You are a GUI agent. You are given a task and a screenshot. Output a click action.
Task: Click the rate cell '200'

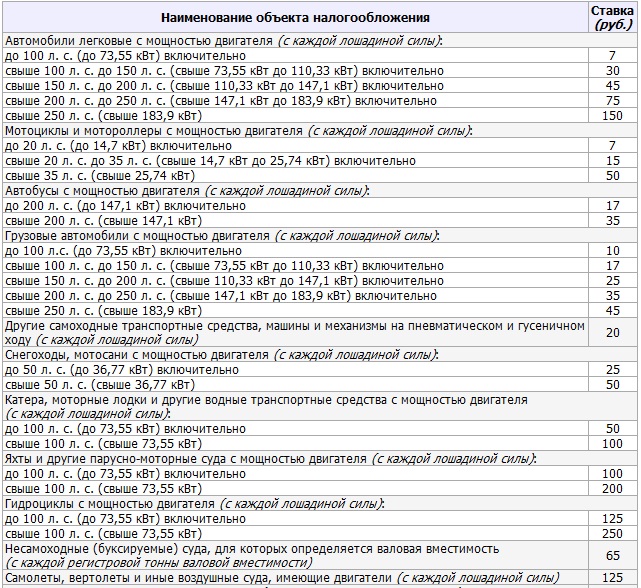pyautogui.click(x=612, y=489)
